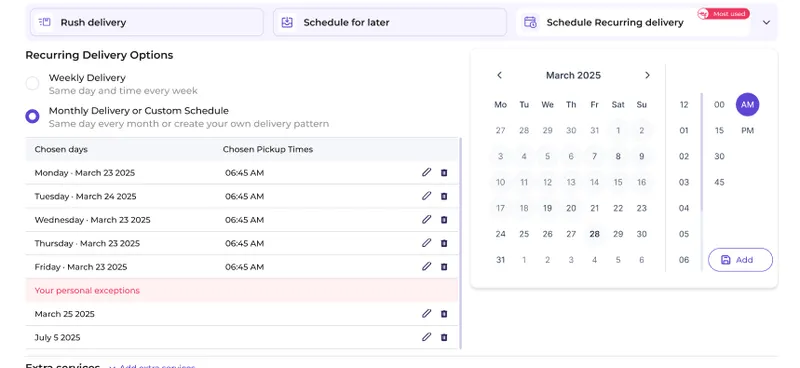This screenshot has width=800, height=368.
Task: Edit the July 5 2025 exception
Action: pyautogui.click(x=427, y=337)
